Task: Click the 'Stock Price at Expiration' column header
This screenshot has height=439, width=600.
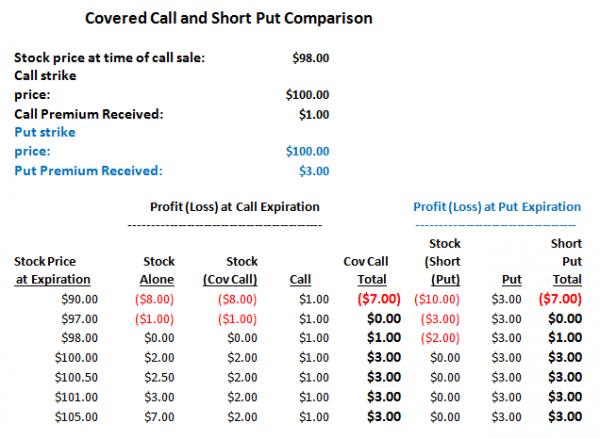Action: [x=53, y=270]
